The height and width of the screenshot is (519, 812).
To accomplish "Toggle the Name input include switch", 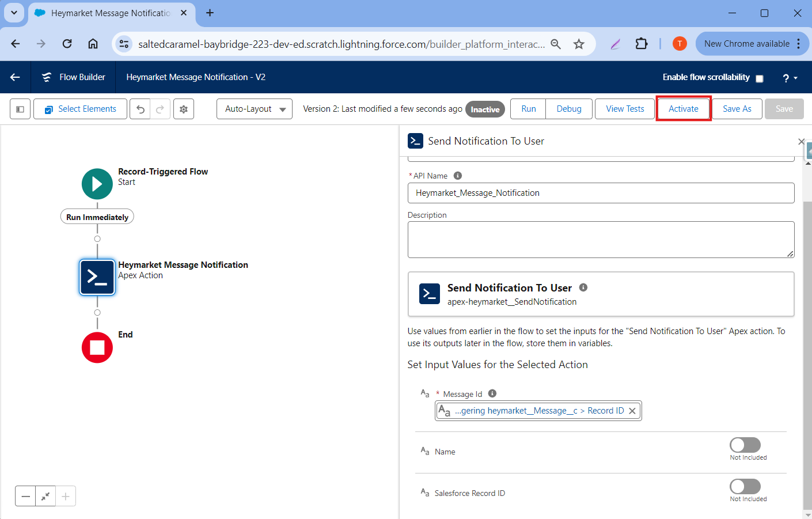I will (x=745, y=445).
